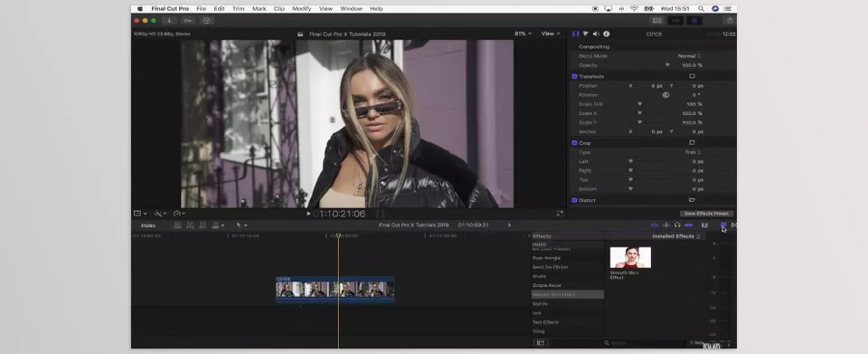Open enhancement wand tools dropdown

[161, 214]
